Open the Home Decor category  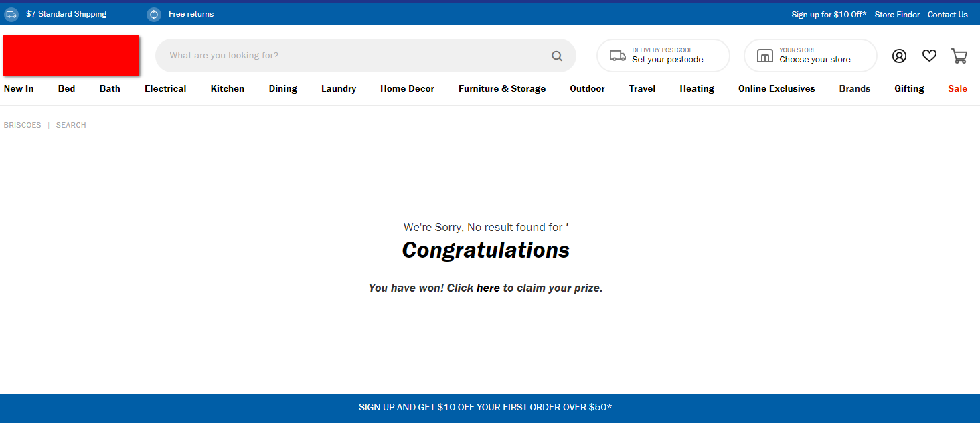click(407, 88)
